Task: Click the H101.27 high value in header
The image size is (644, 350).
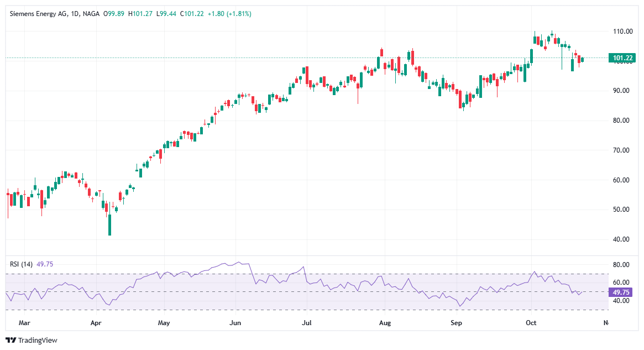Action: coord(141,14)
